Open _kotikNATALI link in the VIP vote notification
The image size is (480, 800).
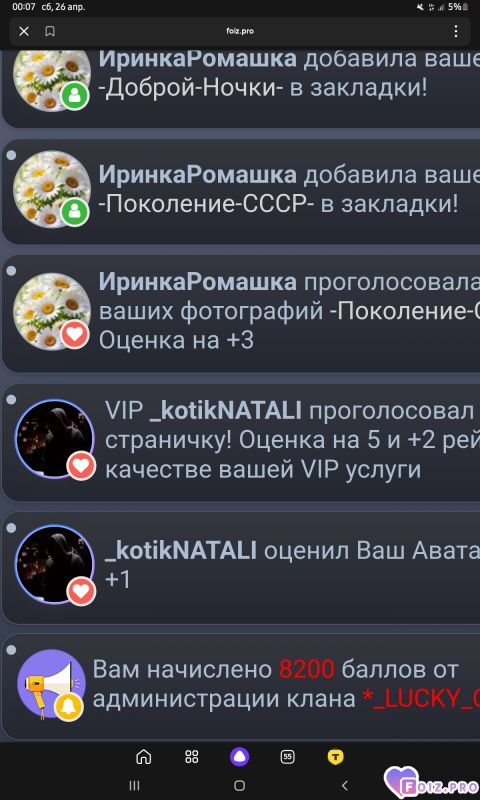(x=225, y=411)
